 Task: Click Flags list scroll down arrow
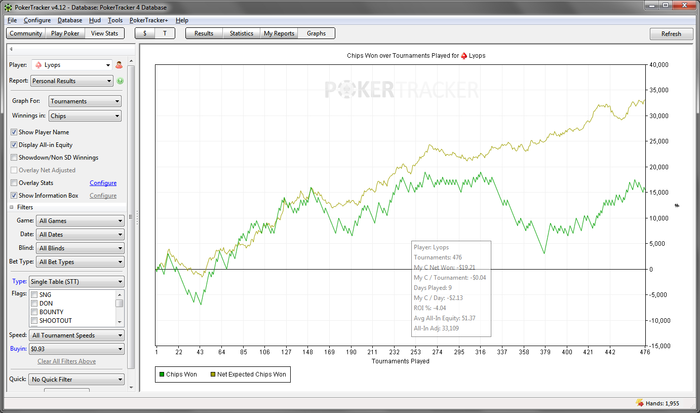pos(119,322)
